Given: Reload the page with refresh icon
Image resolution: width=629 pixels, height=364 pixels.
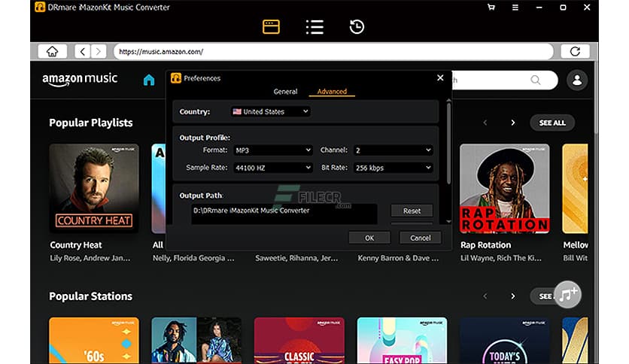Looking at the screenshot, I should (575, 51).
